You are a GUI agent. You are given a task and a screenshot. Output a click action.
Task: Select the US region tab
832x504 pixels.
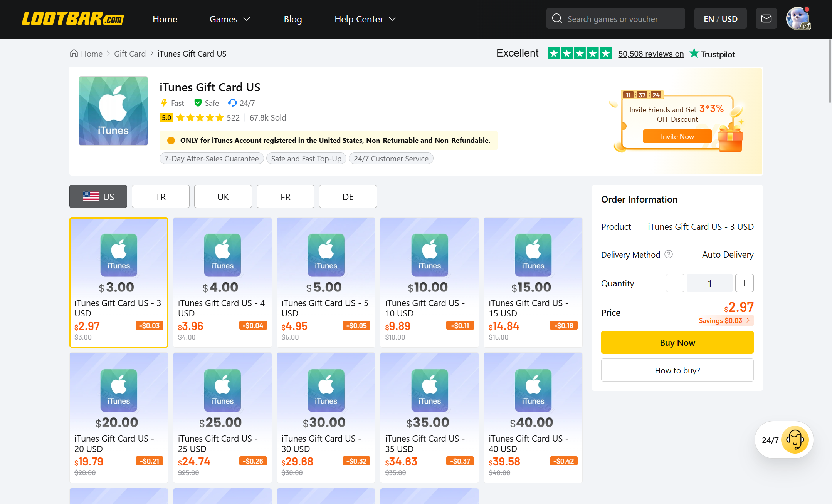pyautogui.click(x=98, y=196)
